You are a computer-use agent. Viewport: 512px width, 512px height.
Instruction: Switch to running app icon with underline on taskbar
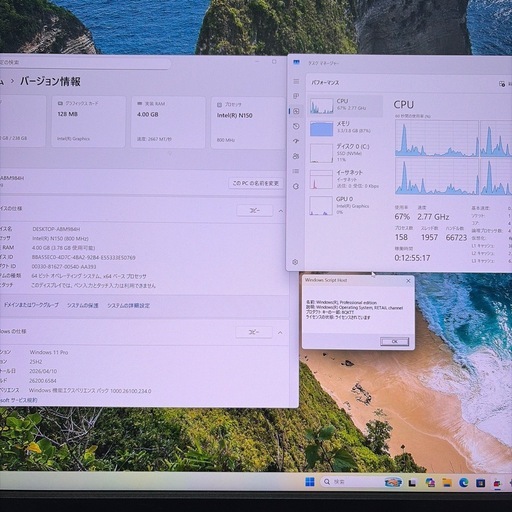click(x=498, y=483)
